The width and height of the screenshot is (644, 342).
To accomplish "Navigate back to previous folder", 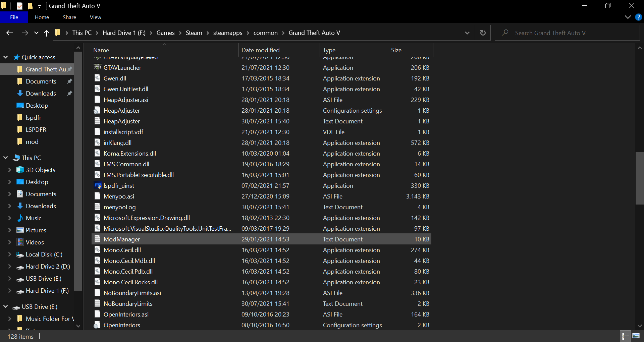I will tap(9, 33).
